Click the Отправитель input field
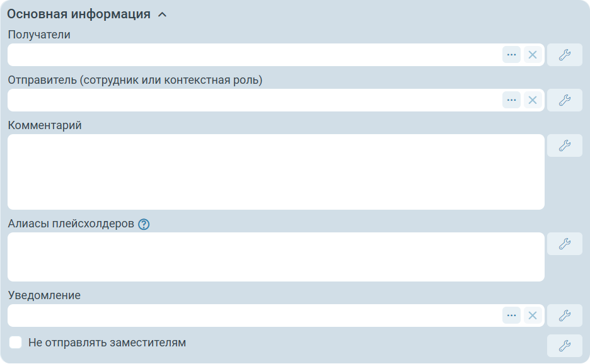 click(252, 100)
